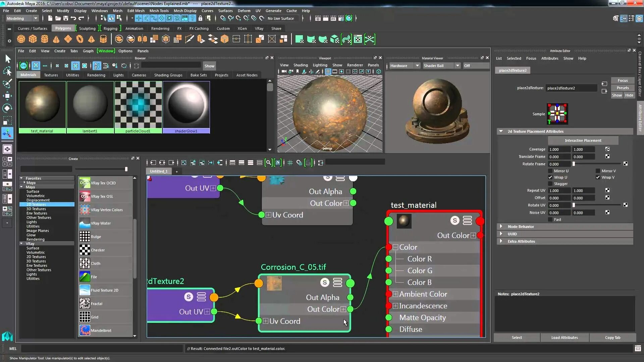Click the select arrow tool icon
This screenshot has height=362, width=644.
[x=7, y=59]
